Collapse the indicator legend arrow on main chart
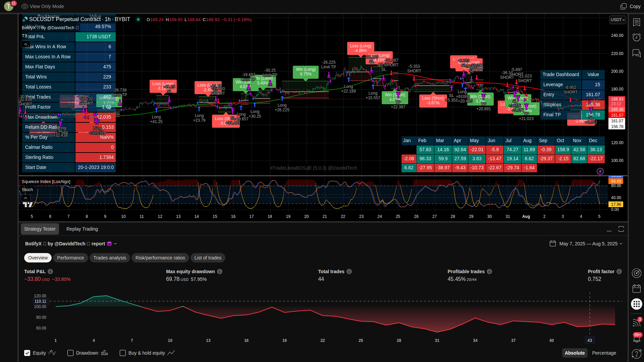Viewport: 644px width, 362px height. point(25,44)
